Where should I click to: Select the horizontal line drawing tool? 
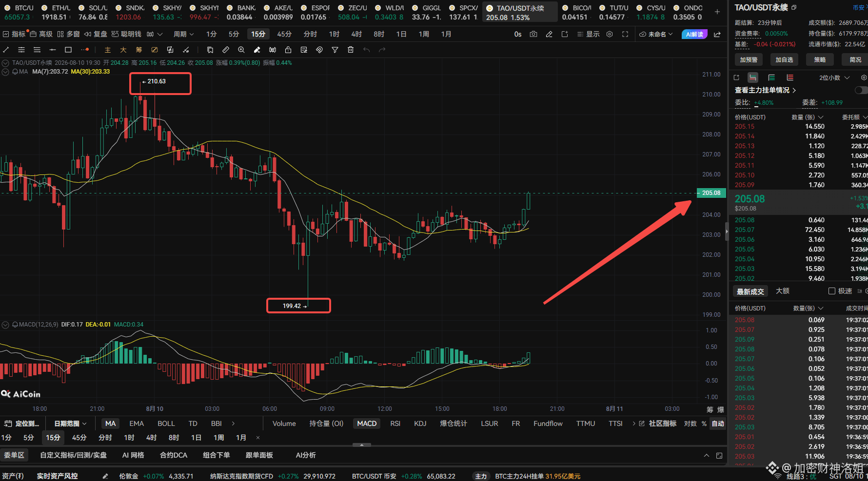53,50
